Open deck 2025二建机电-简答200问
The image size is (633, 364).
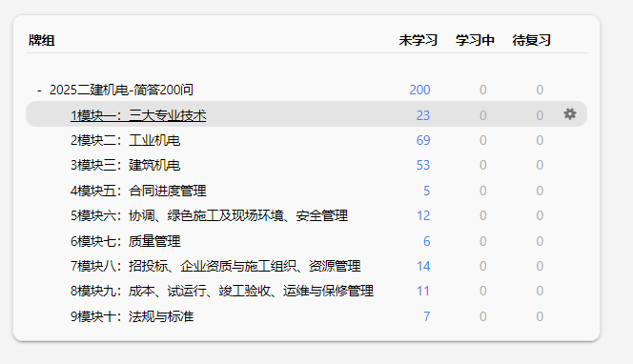(x=121, y=90)
